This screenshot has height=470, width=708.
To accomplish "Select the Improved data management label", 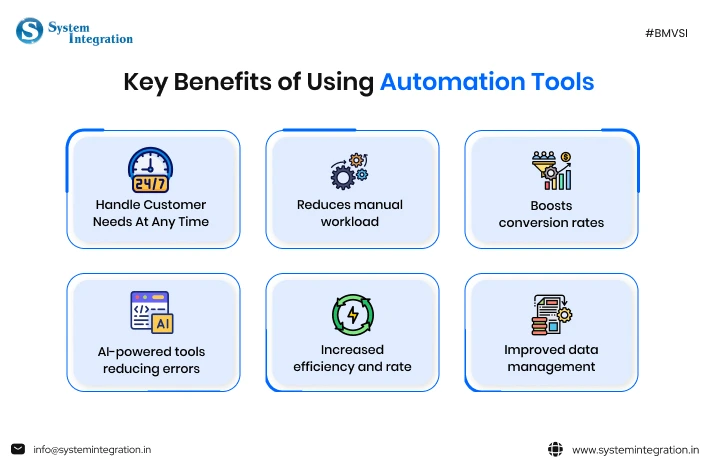I will tap(550, 358).
